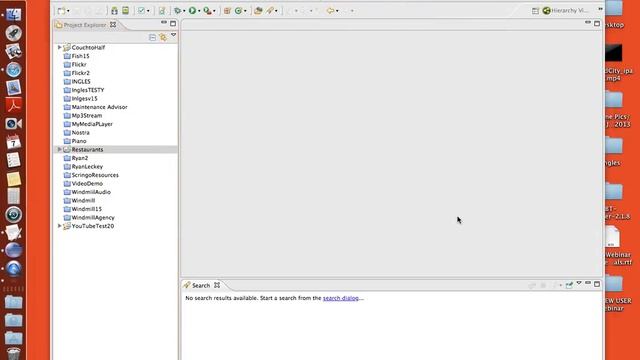Open the dropdown beside the checkmark icon
The image size is (640, 360).
[148, 11]
